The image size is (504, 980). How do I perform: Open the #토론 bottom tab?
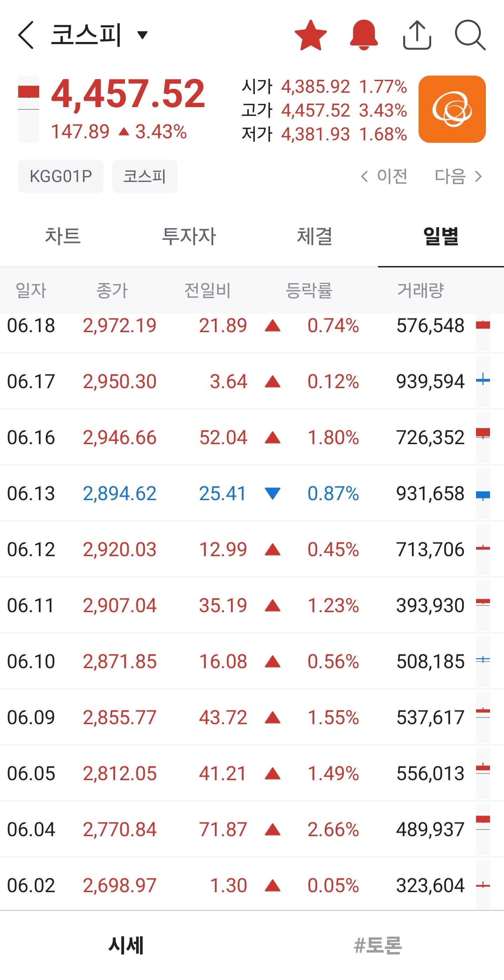(x=378, y=945)
